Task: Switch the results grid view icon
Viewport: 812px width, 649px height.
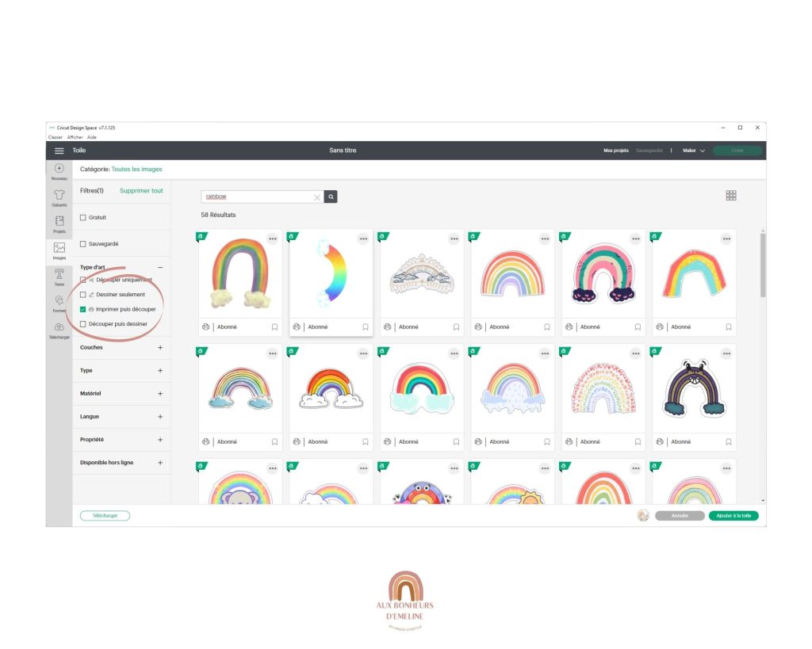Action: [731, 196]
